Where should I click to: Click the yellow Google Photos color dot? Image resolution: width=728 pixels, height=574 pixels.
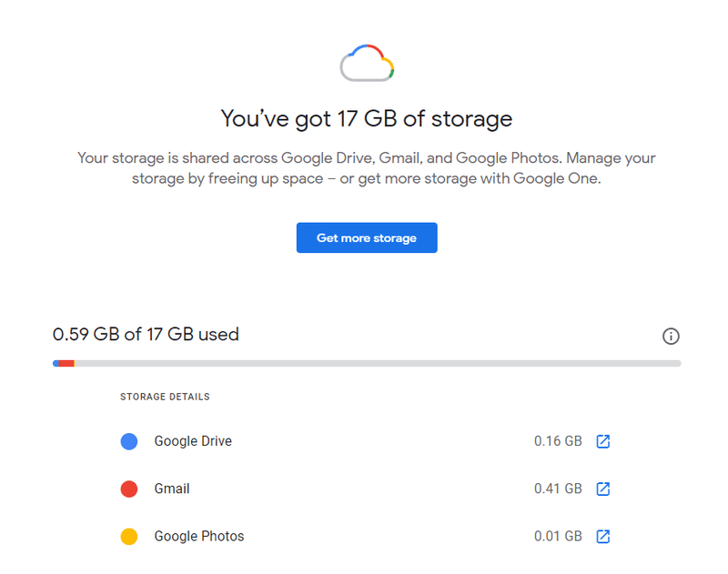(x=129, y=537)
